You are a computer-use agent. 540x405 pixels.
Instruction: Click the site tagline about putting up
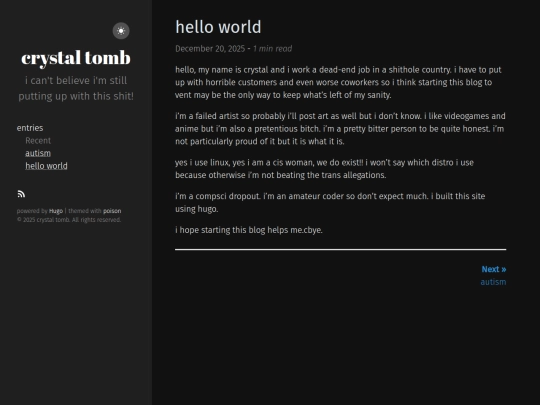click(x=76, y=88)
